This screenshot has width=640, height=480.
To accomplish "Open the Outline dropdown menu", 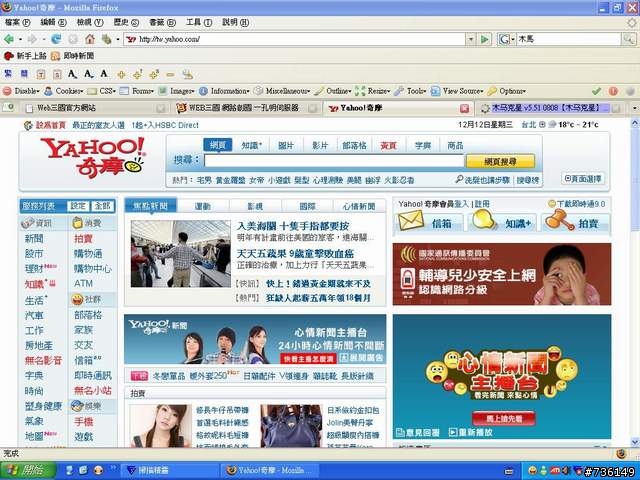I will coord(333,91).
